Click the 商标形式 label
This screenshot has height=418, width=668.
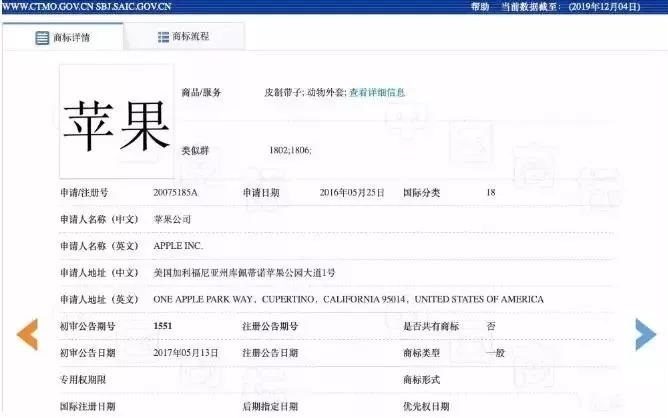point(421,379)
